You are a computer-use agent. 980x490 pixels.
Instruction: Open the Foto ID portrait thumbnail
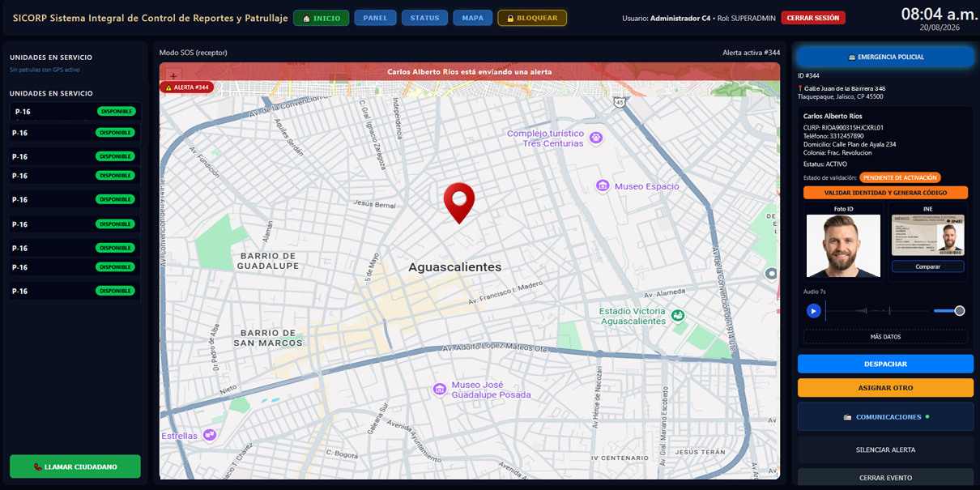coord(843,246)
